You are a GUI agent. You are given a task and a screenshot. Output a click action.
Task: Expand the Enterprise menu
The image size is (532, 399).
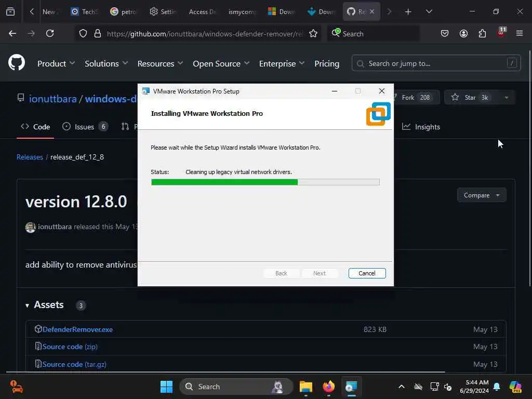coord(282,63)
